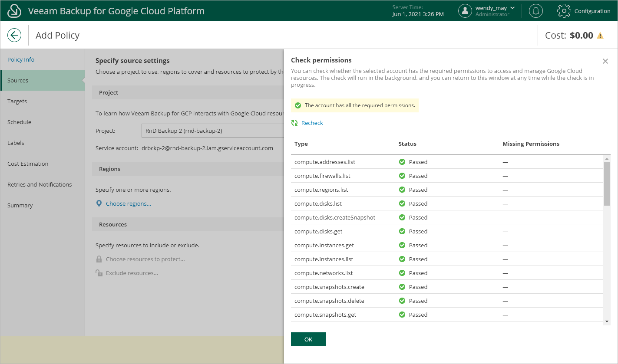Click Passed icon for compute.regions.list
Screen dimensions: 618x364
pos(402,190)
